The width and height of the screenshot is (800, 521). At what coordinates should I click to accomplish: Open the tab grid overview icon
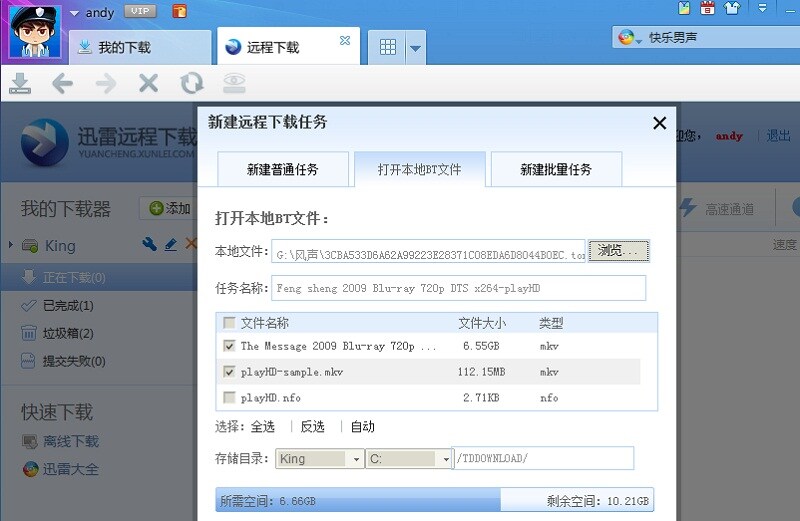click(x=387, y=47)
